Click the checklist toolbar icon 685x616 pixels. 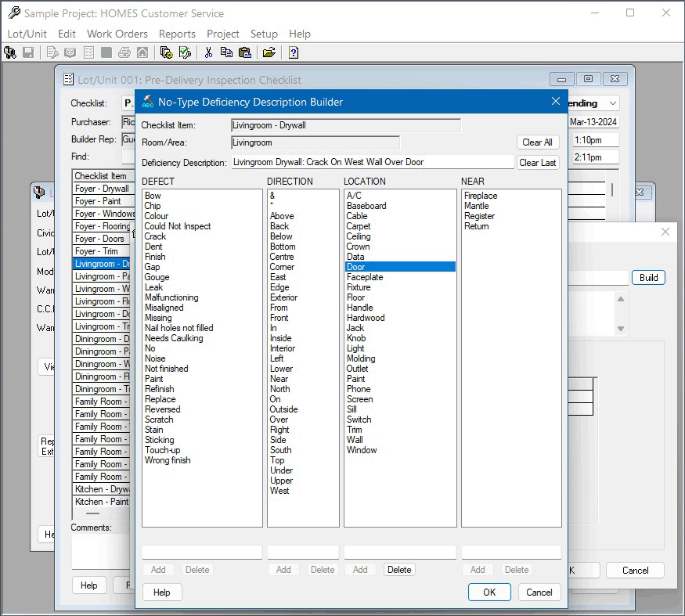(90, 52)
